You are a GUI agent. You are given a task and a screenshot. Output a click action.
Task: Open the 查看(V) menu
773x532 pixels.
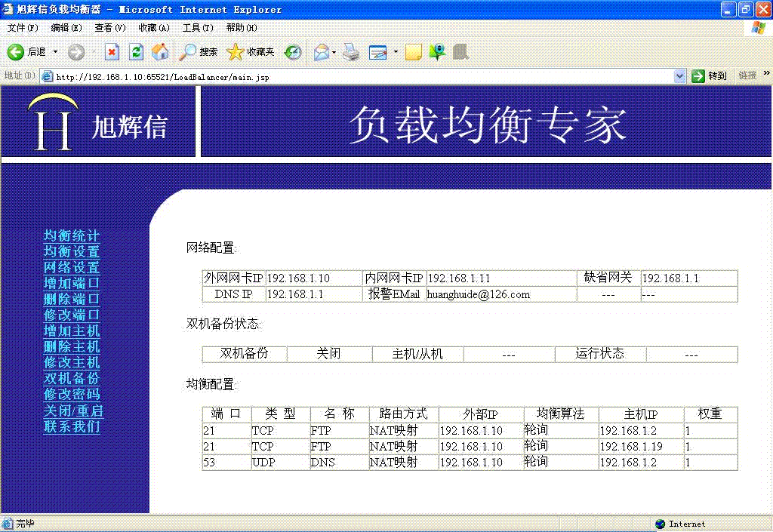pos(110,28)
